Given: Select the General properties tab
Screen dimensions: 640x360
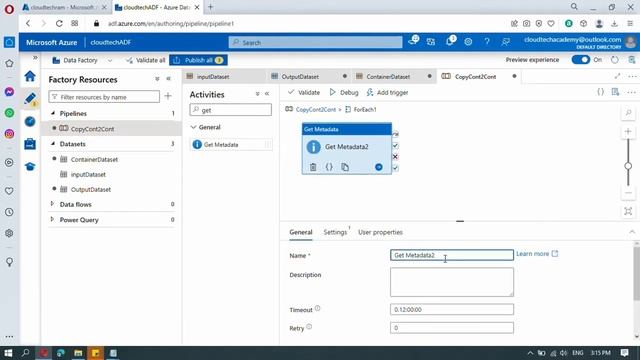Looking at the screenshot, I should (301, 232).
